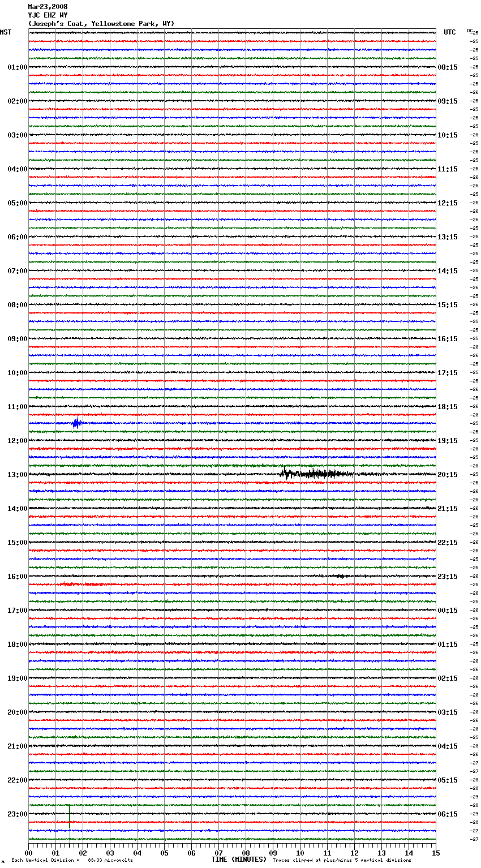The height and width of the screenshot is (868, 481).
Task: Select the 23:00 MST time label
Action: pos(18,814)
